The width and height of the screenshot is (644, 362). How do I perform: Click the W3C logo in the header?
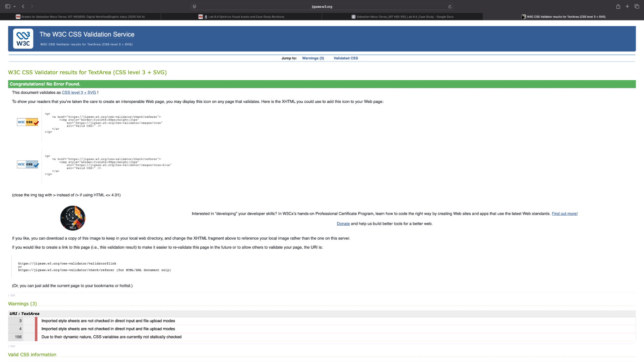23,39
